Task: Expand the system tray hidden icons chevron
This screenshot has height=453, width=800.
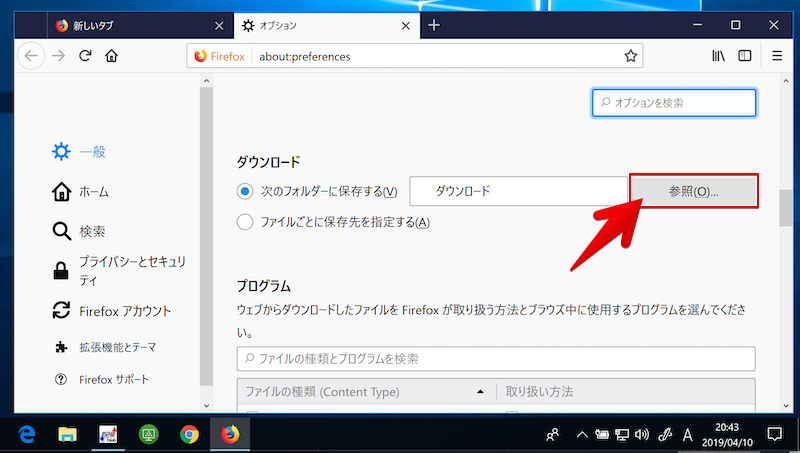Action: click(582, 434)
